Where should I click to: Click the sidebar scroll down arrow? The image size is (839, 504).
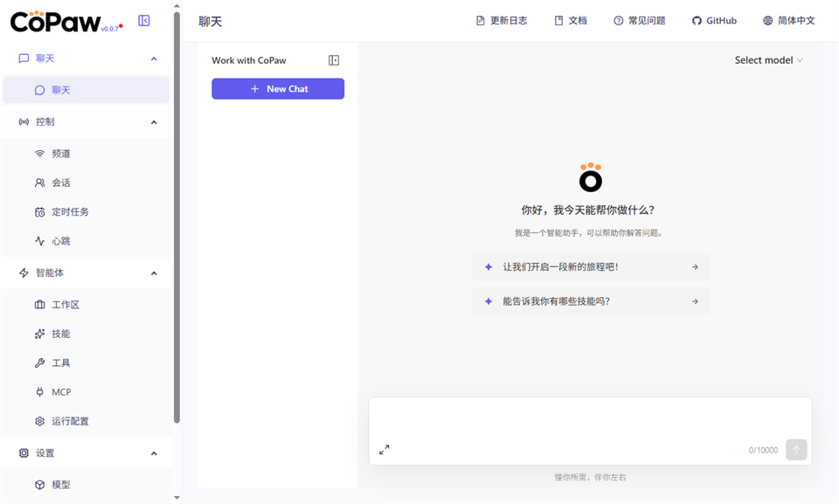pos(177,498)
